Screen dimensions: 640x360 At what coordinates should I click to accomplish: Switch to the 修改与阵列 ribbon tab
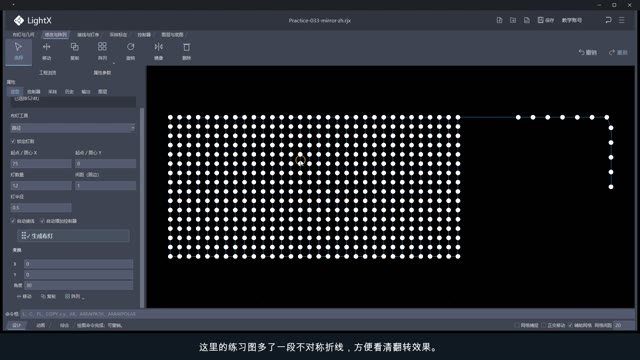click(x=56, y=35)
